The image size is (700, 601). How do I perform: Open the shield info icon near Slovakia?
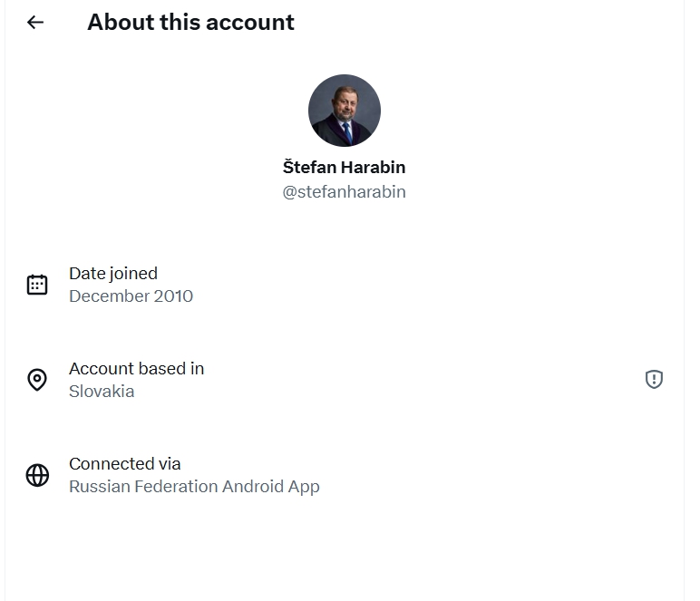point(654,380)
